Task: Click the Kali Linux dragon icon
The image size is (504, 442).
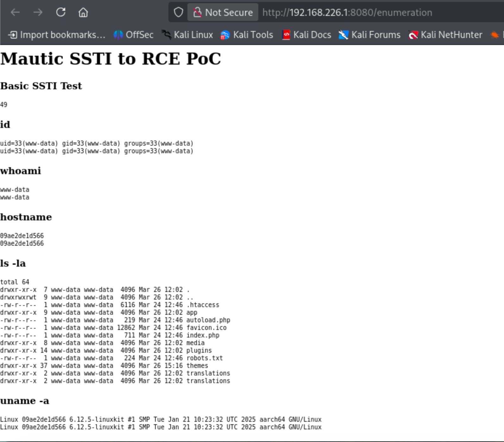Action: (167, 35)
